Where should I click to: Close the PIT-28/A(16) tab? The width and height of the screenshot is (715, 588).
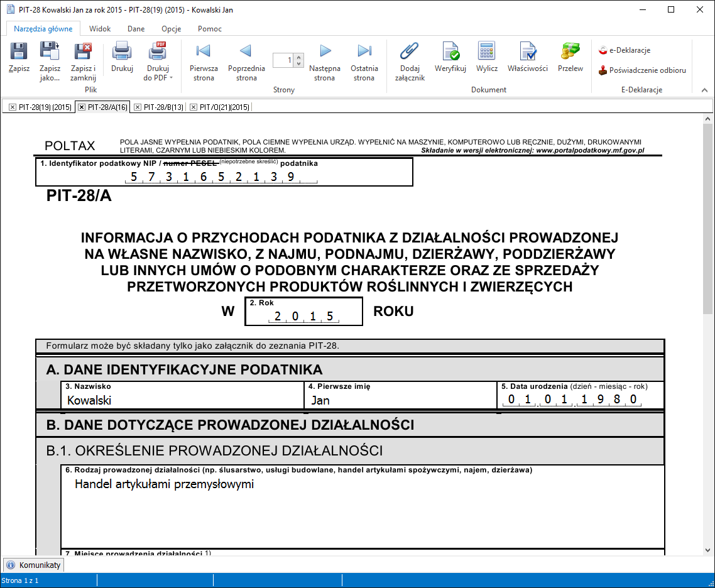[x=82, y=107]
